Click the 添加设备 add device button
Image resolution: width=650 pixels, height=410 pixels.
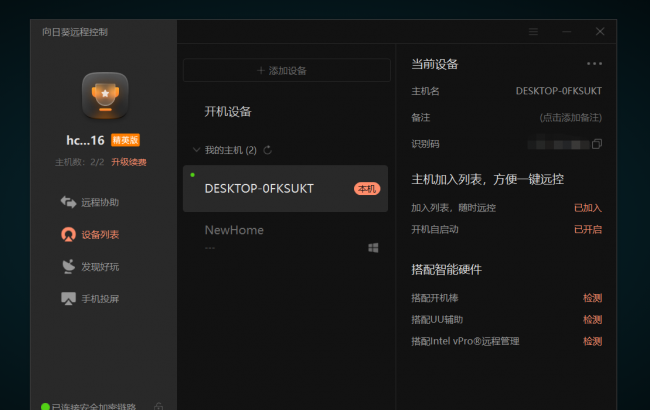click(286, 70)
